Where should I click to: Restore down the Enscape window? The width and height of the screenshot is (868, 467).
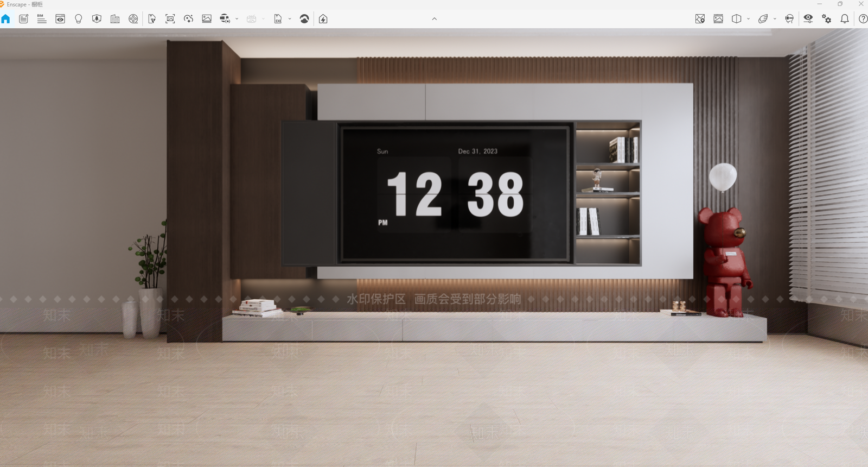point(840,4)
